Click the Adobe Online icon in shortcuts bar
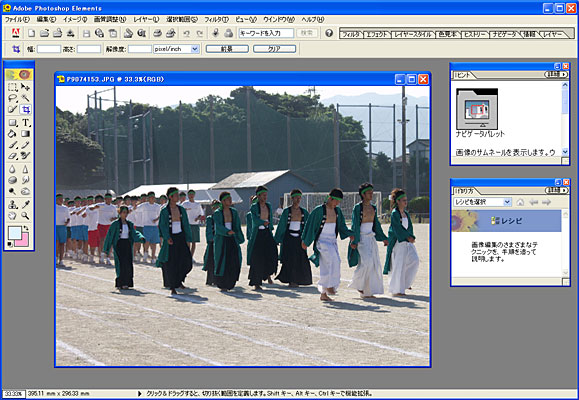 tap(16, 33)
